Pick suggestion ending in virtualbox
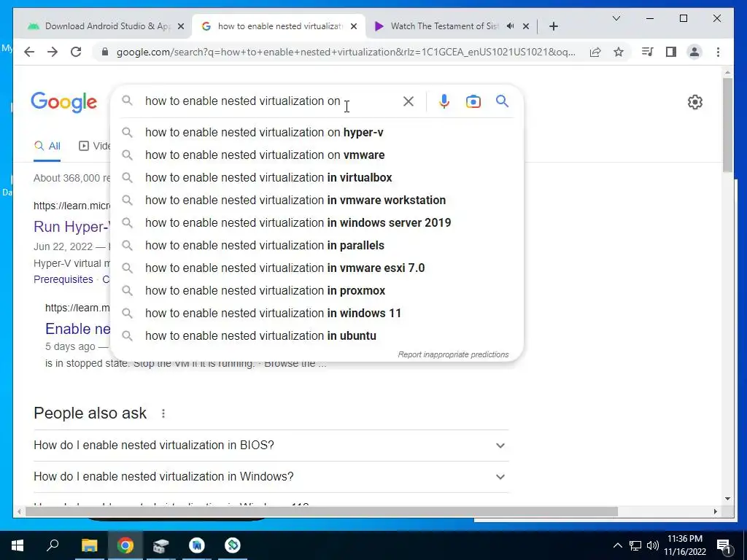The width and height of the screenshot is (747, 560). click(x=317, y=178)
